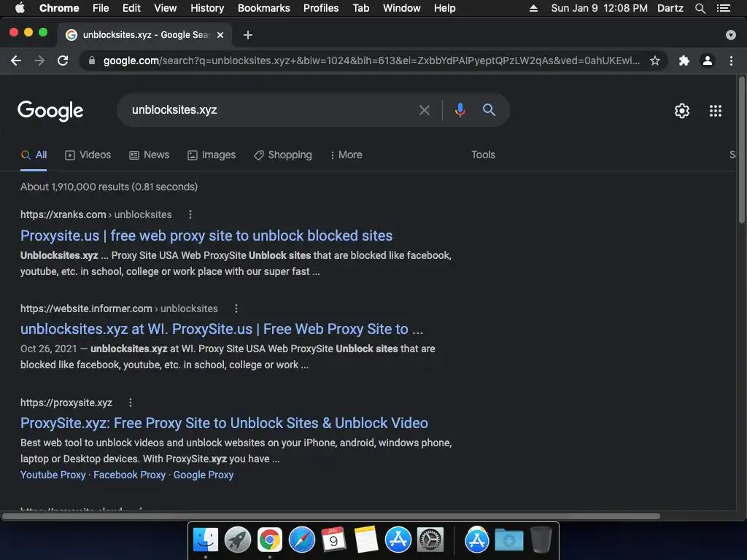Open the File menu
Image resolution: width=747 pixels, height=560 pixels.
101,8
